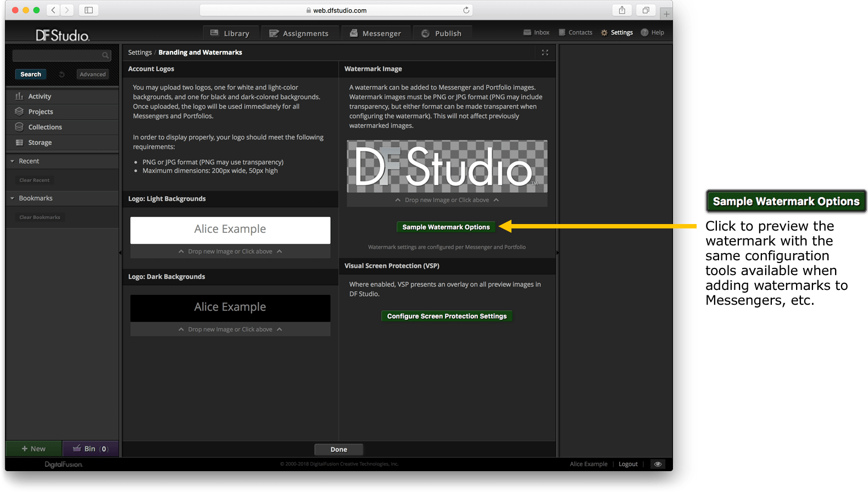Viewport: 868px width, 492px height.
Task: Click the right panel collapse arrow
Action: coord(557,253)
